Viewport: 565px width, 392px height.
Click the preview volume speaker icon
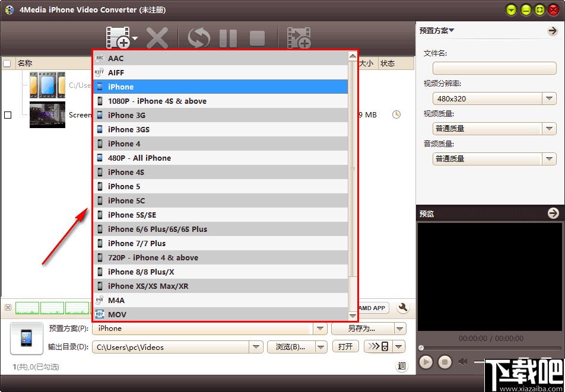(463, 361)
